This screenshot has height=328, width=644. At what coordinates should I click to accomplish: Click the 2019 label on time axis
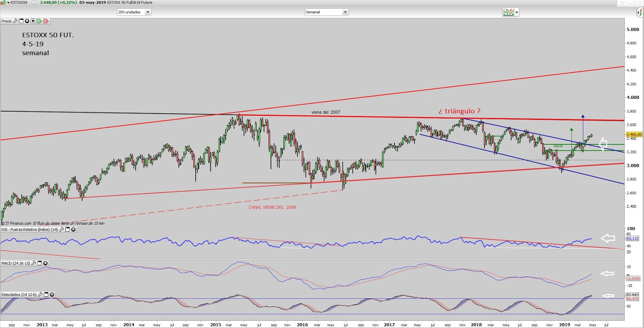[x=564, y=325]
